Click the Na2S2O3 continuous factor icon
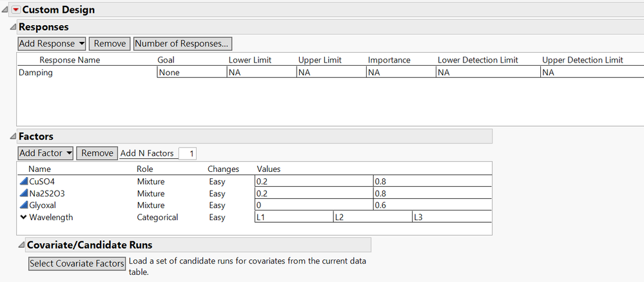Image resolution: width=644 pixels, height=282 pixels. (24, 193)
